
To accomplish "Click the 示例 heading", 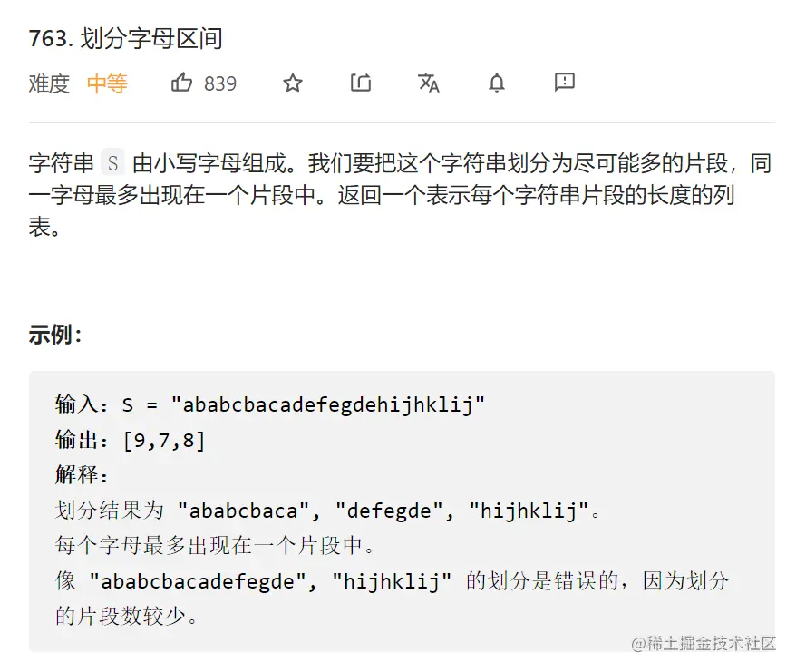I will pyautogui.click(x=54, y=335).
